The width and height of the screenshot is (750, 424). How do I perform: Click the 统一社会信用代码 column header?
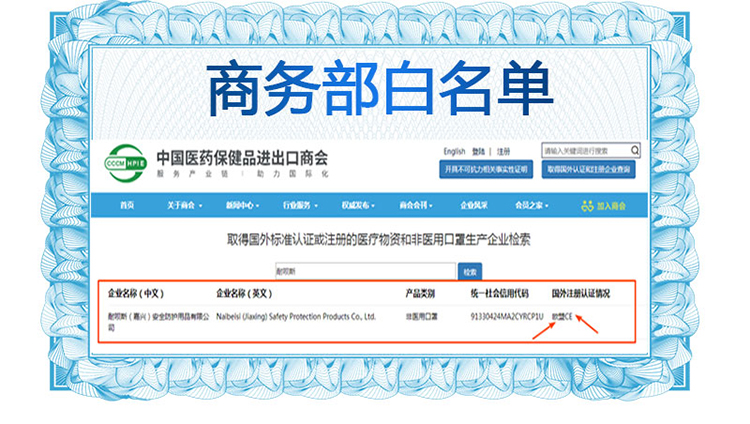click(499, 293)
